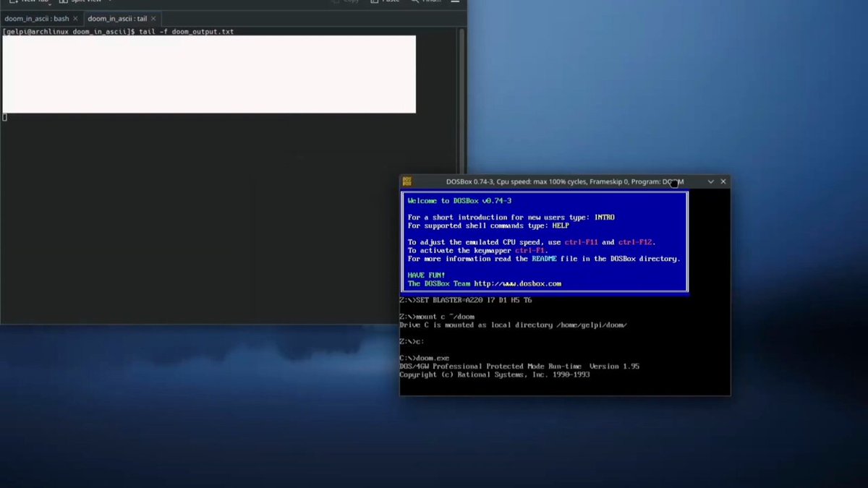The width and height of the screenshot is (868, 488).
Task: Click the 'ctrl-F1' keymapper shortcut text
Action: pos(530,250)
